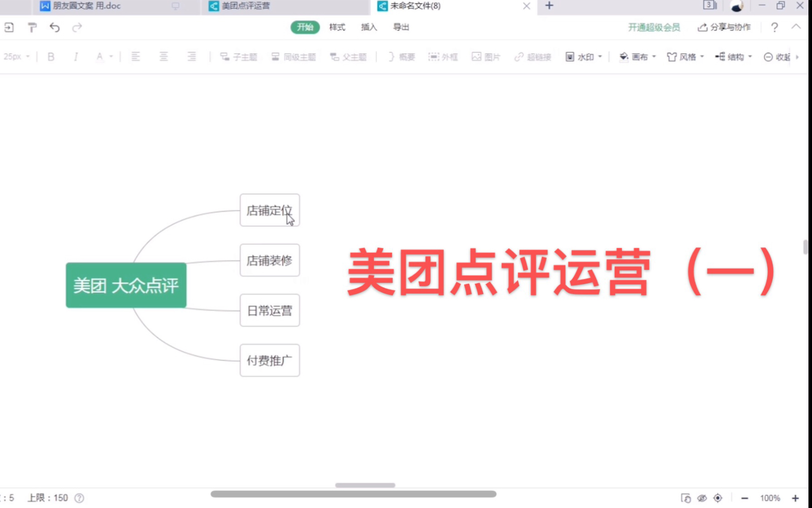
Task: Click 上限：150 status text
Action: click(x=48, y=498)
